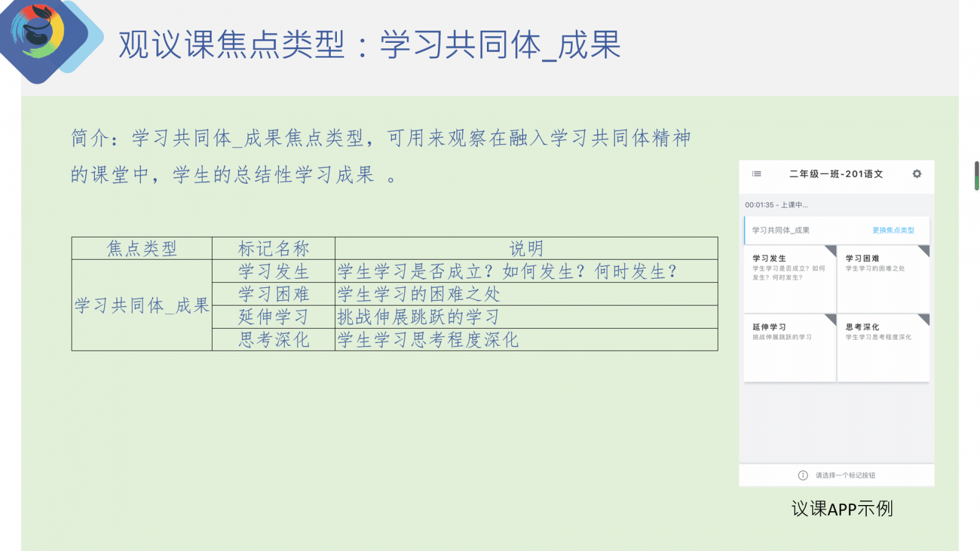This screenshot has width=980, height=551.
Task: Click the corner triangle on 学习困难 card
Action: point(924,250)
